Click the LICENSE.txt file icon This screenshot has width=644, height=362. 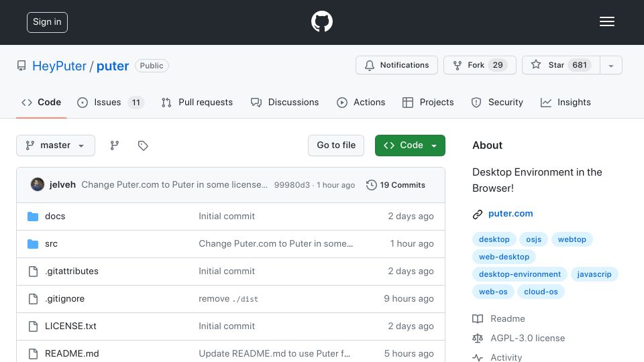click(33, 326)
